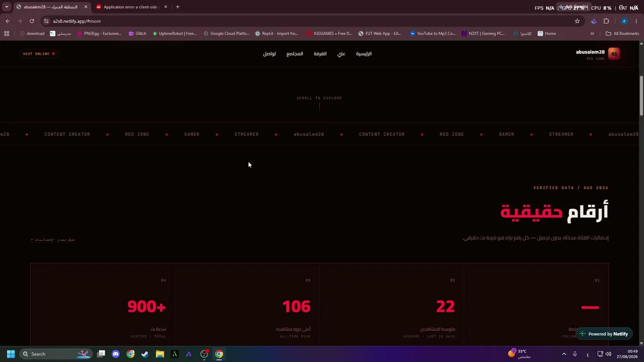Show hidden system tray icons
Screen dimensions: 644x362
563,354
